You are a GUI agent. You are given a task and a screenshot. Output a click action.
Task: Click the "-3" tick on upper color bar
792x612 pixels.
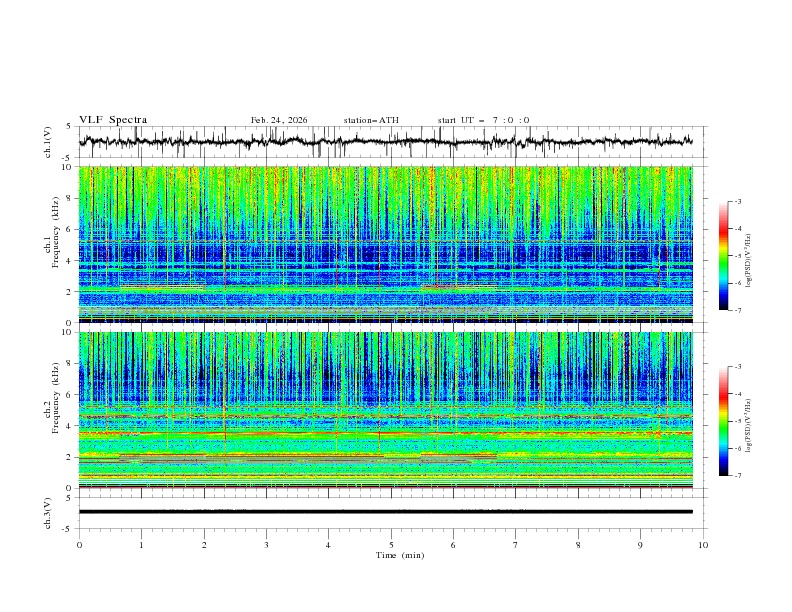coord(737,201)
